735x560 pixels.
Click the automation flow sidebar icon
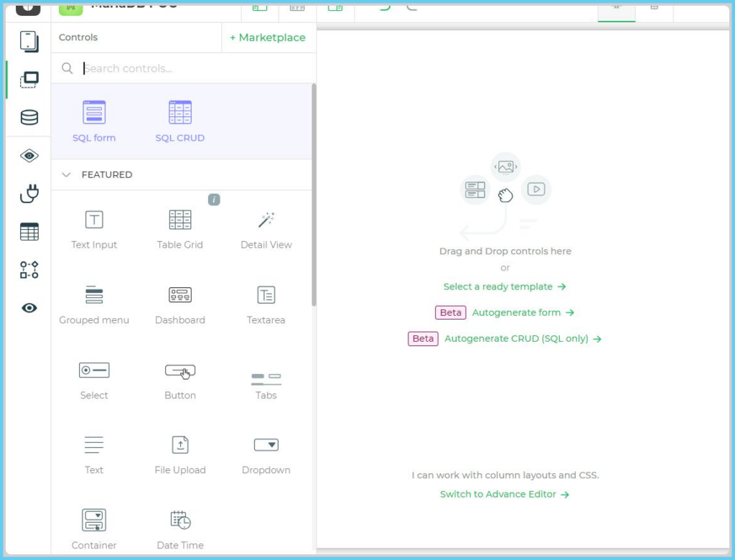[29, 269]
